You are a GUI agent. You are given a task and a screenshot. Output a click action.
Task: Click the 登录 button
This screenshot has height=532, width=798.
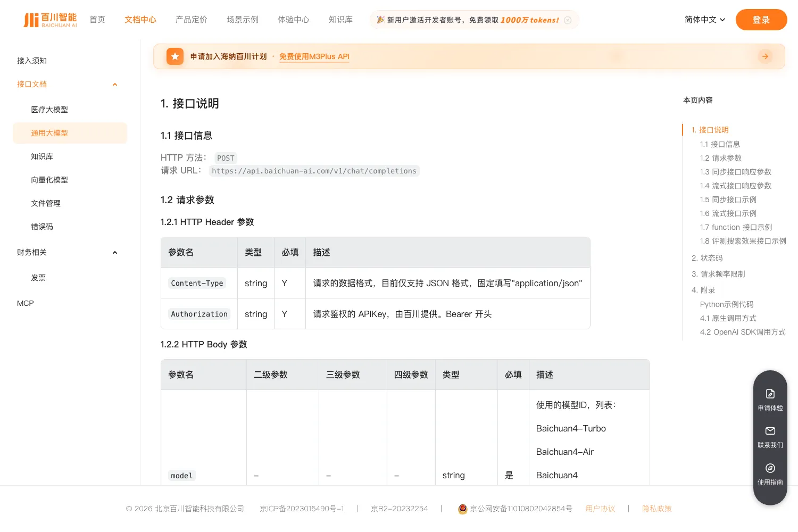[x=761, y=20]
